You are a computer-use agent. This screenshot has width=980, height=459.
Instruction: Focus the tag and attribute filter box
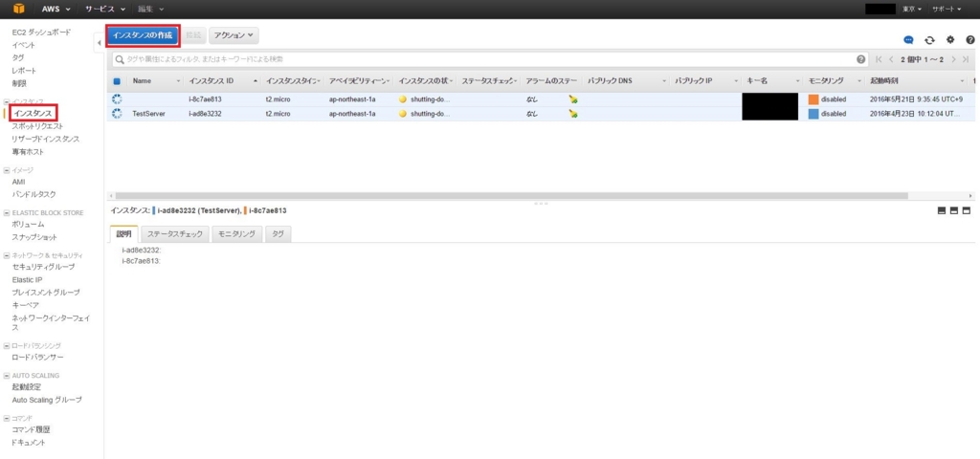point(489,59)
